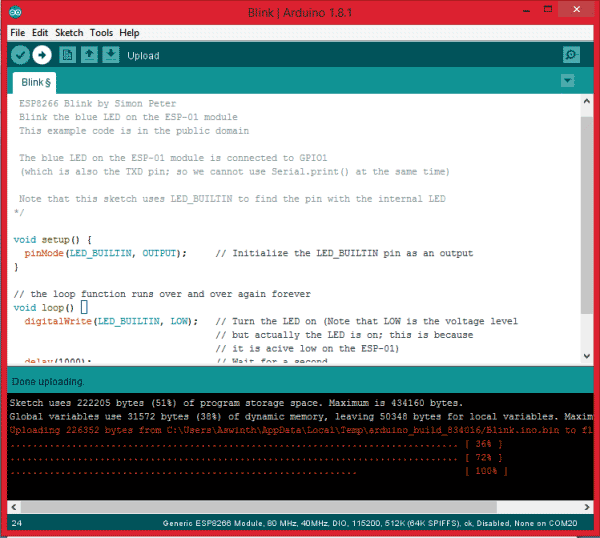Click the 36% upload progress line
600x538 pixels.
(x=256, y=444)
